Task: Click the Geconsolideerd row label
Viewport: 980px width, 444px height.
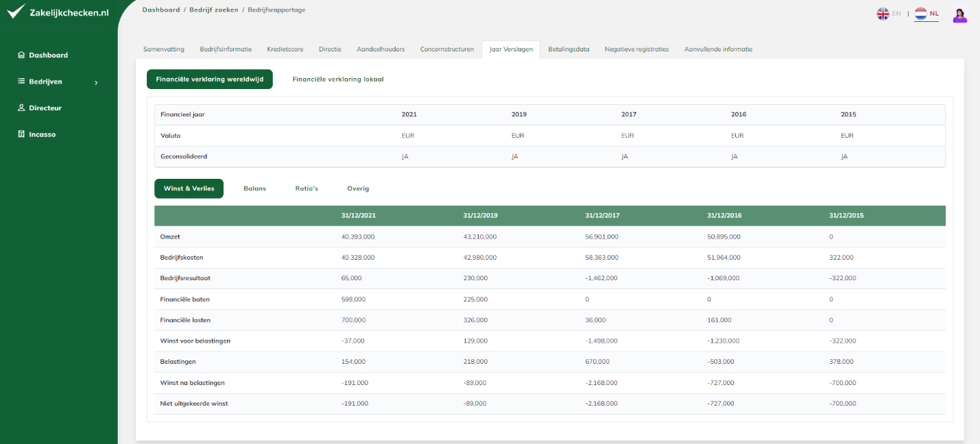Action: [x=184, y=156]
